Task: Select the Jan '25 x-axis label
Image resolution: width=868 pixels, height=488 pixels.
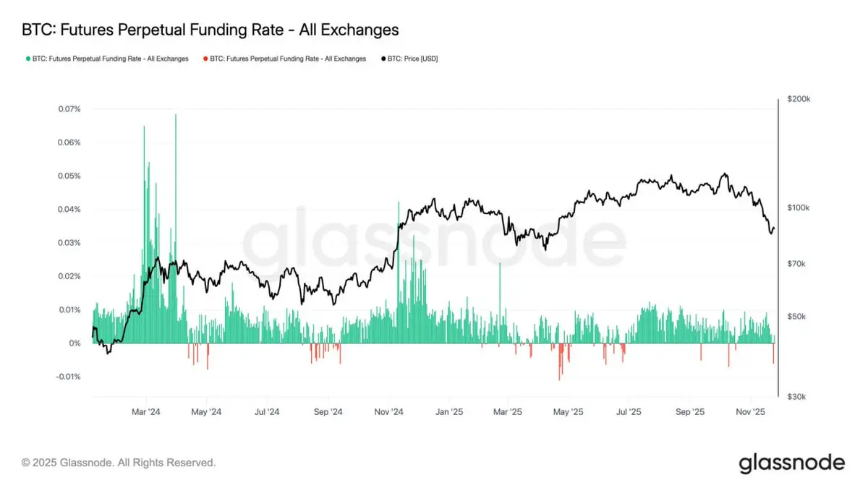Action: 448,412
